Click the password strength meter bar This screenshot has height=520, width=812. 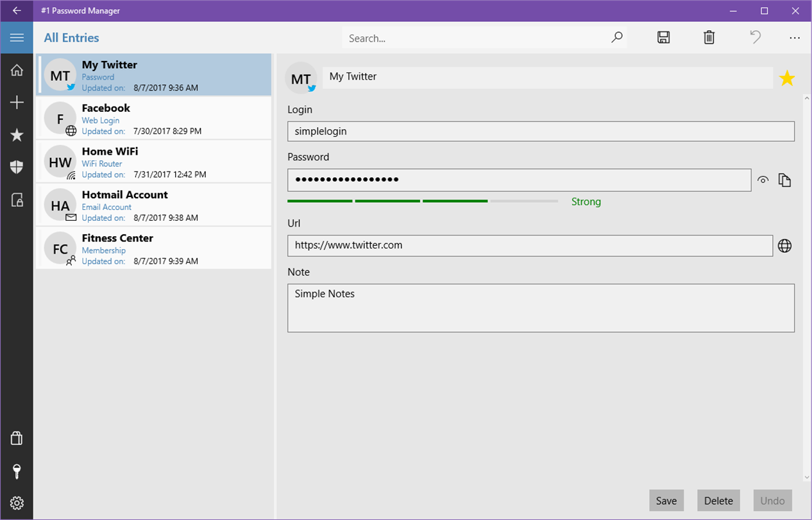click(x=423, y=202)
